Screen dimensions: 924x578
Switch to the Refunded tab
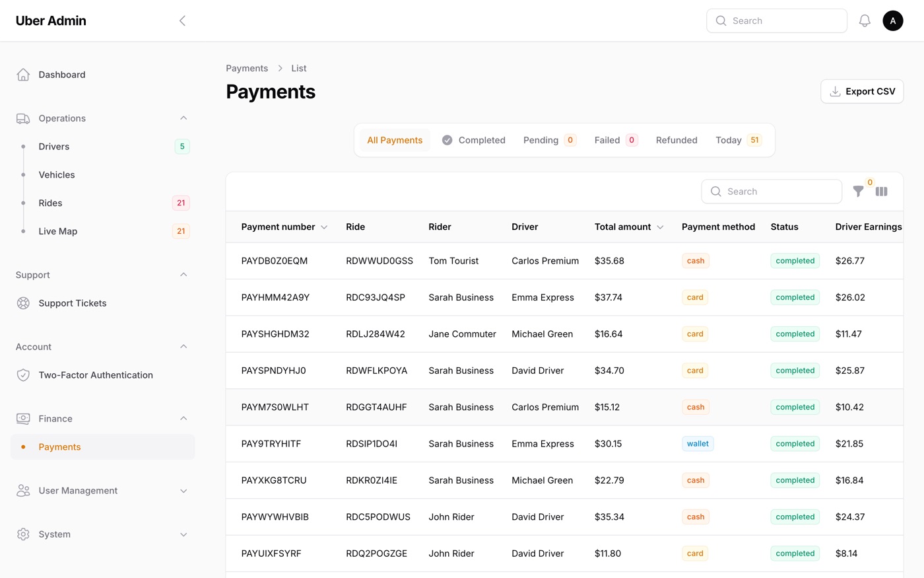point(676,140)
